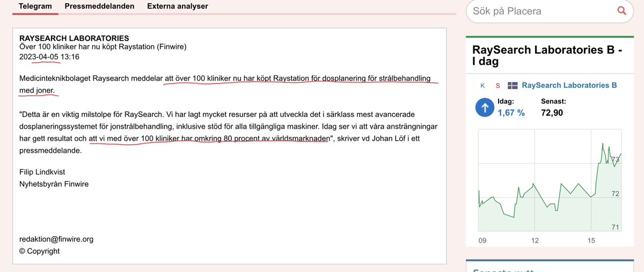Click the Swedish flag icon
644x272 pixels.
(513, 85)
